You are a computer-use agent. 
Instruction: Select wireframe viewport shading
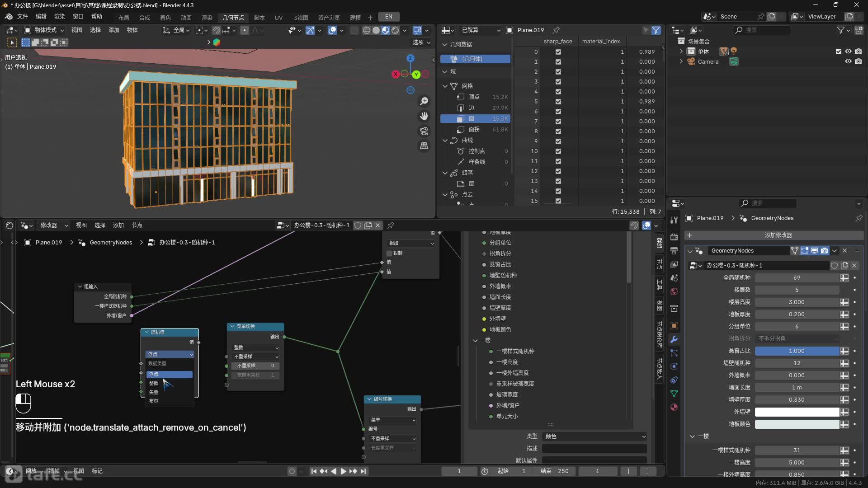[x=366, y=30]
